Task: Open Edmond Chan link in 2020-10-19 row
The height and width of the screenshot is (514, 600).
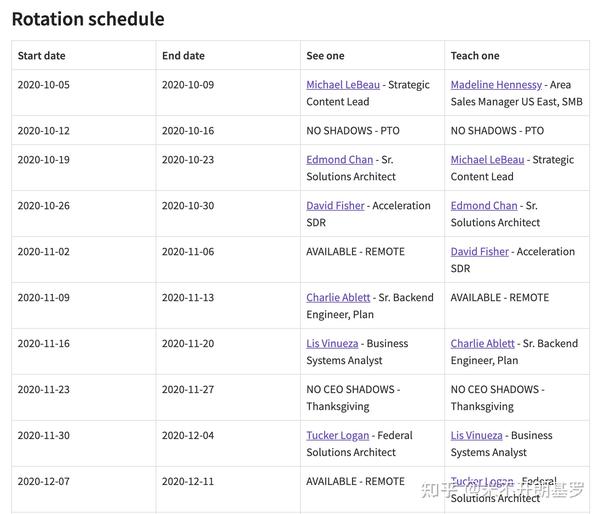Action: (x=340, y=160)
